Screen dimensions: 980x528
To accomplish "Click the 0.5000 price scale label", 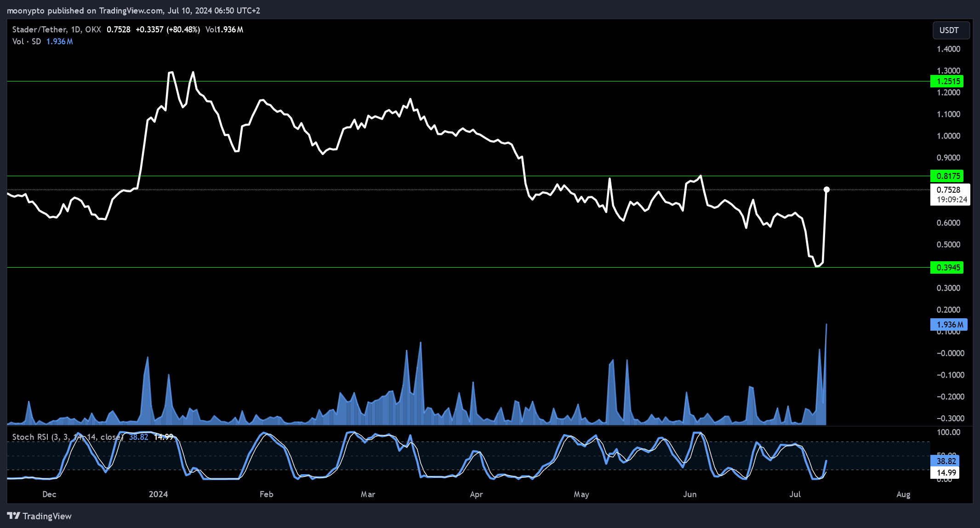I will (948, 245).
